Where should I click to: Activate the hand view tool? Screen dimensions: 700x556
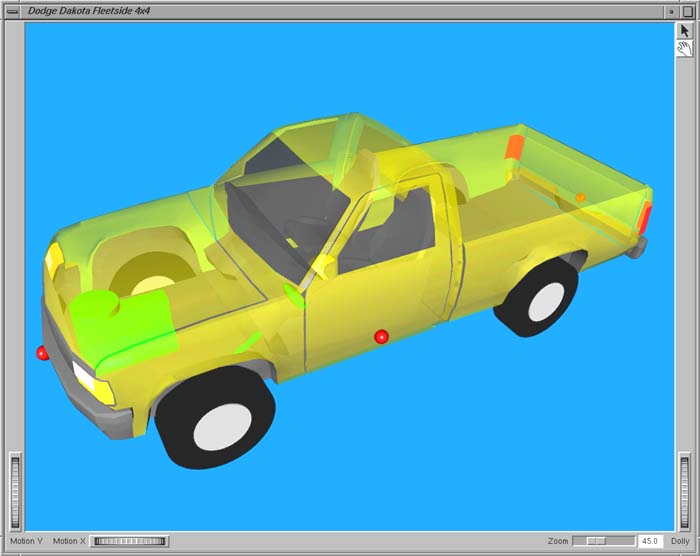(685, 48)
